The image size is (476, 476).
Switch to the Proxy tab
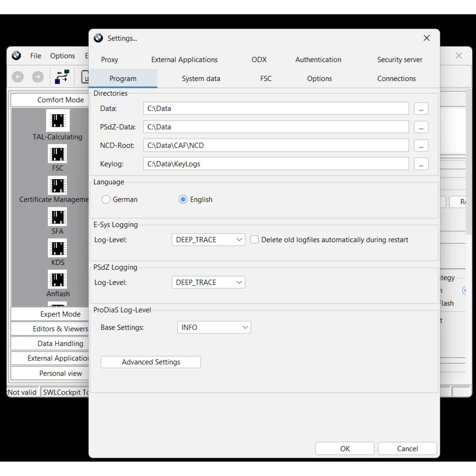[x=110, y=60]
